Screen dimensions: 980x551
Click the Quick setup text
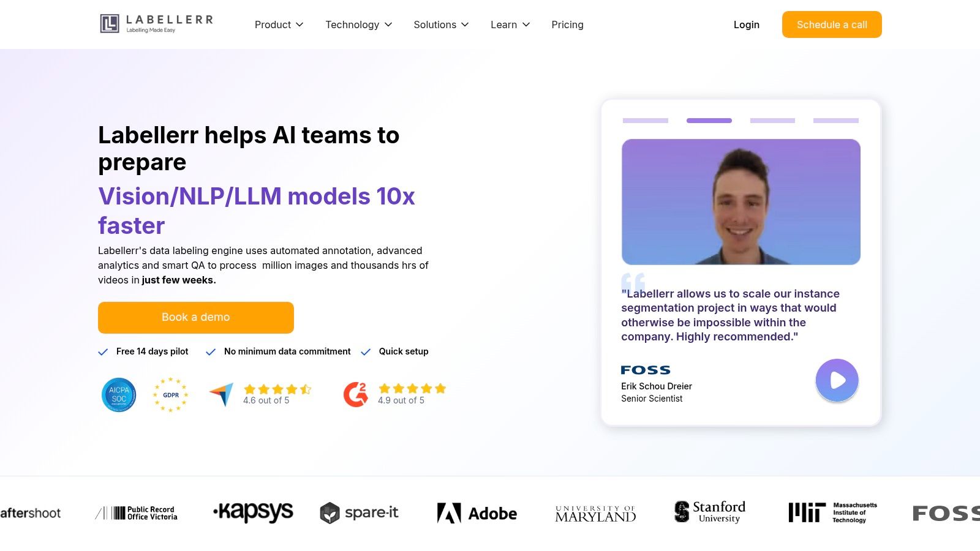coord(404,351)
